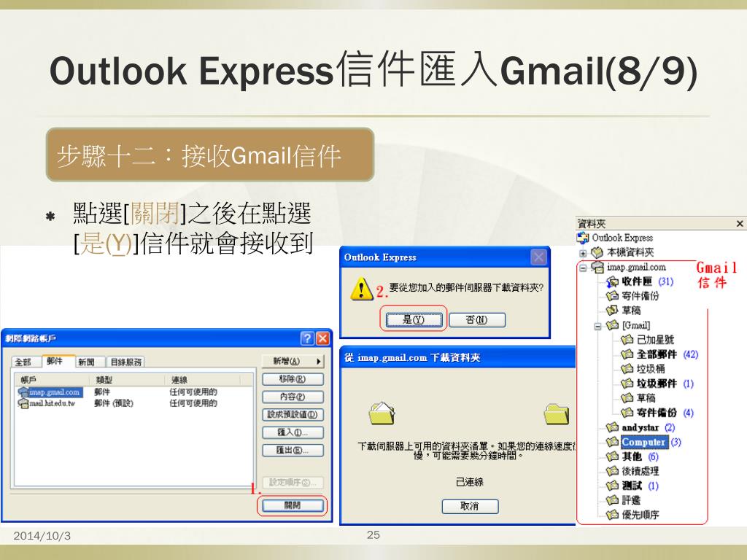Click the imap.gmail.com account icon
747x560 pixels.
tap(23, 392)
